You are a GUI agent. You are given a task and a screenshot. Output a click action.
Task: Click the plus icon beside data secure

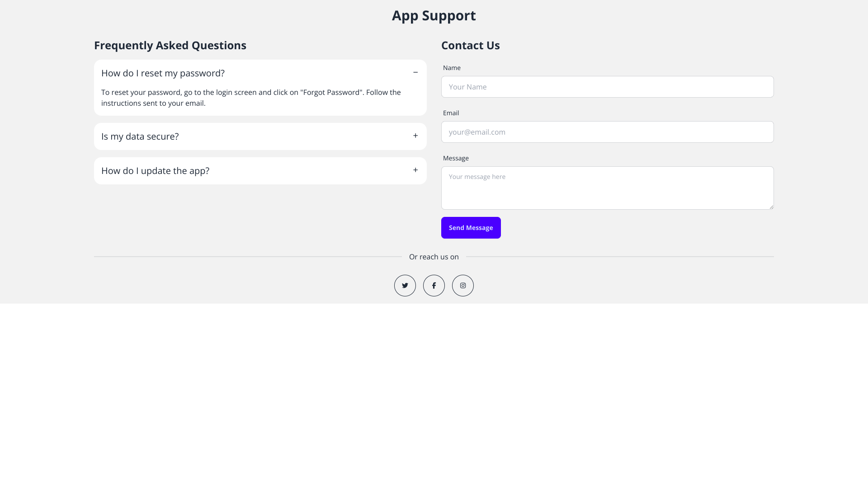[x=415, y=136]
